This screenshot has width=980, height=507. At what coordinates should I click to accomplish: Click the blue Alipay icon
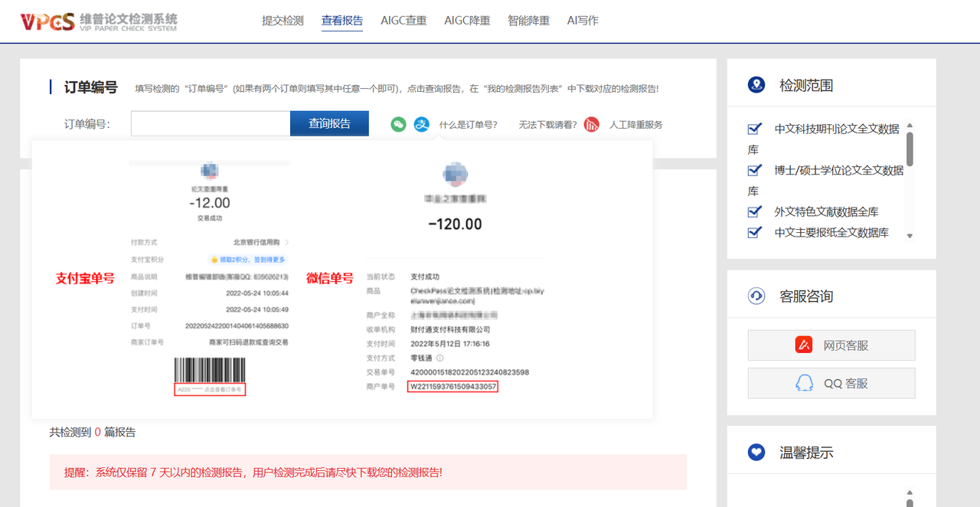coord(422,124)
